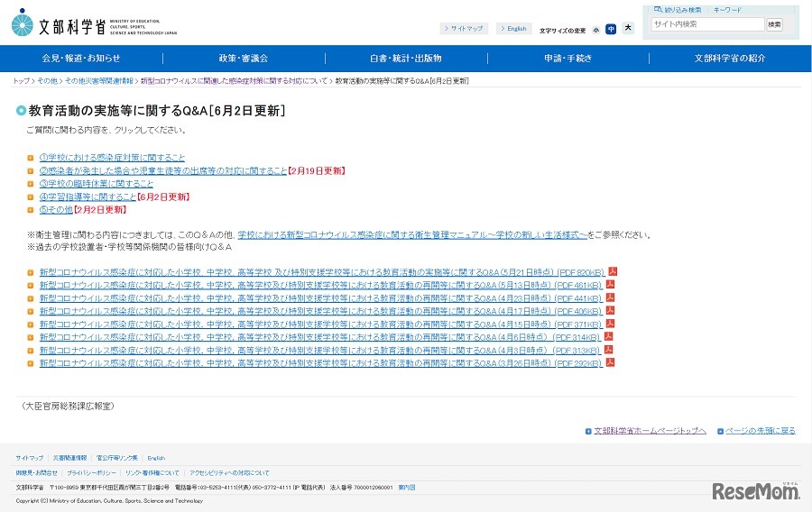Focus the サイト内検索 search field
The width and height of the screenshot is (812, 512).
(x=707, y=23)
